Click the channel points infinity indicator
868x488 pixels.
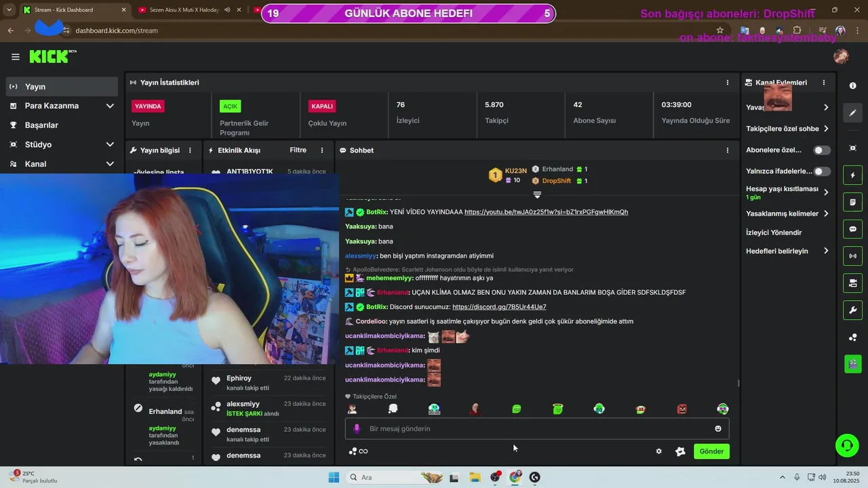coord(358,451)
